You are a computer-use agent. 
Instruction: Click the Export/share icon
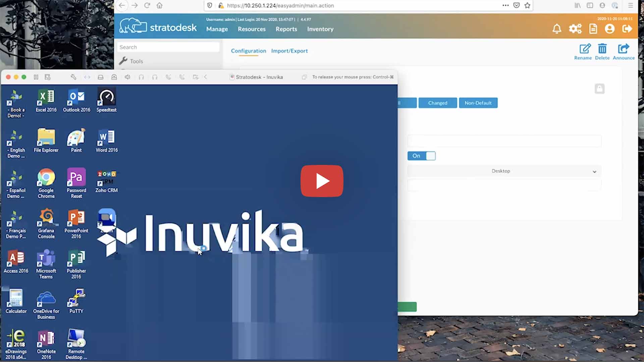coord(624,49)
